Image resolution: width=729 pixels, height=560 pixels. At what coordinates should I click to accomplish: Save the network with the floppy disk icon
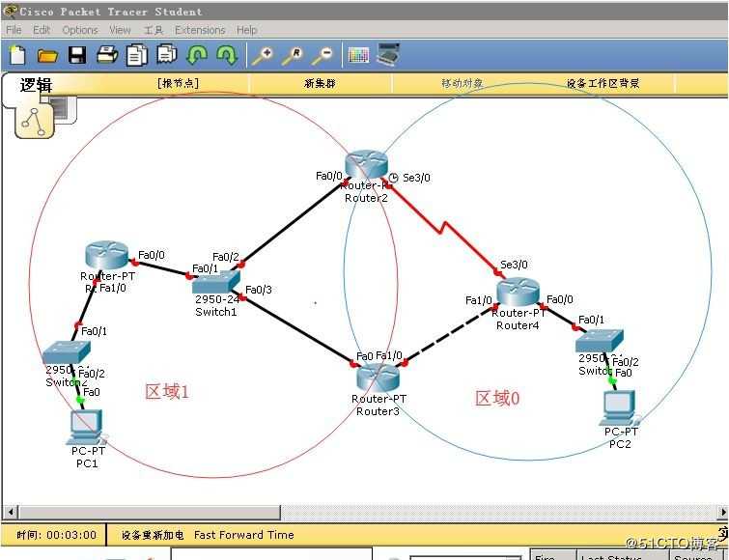[x=77, y=55]
